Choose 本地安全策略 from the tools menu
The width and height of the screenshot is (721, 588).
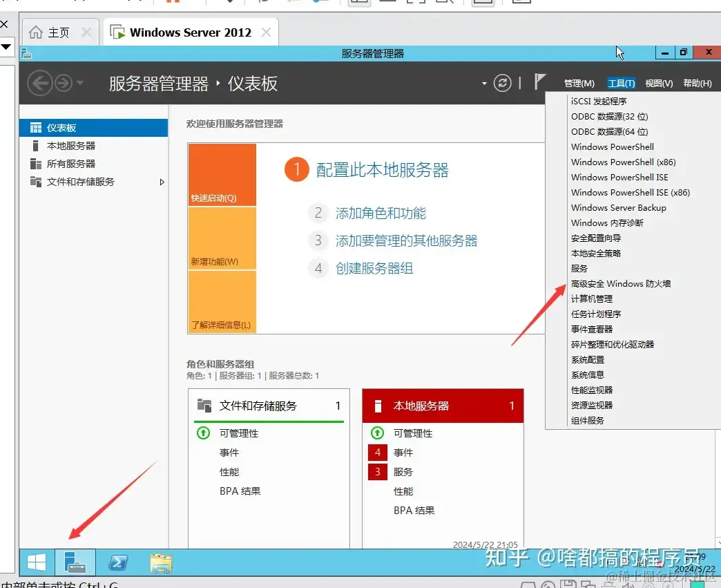click(x=596, y=253)
